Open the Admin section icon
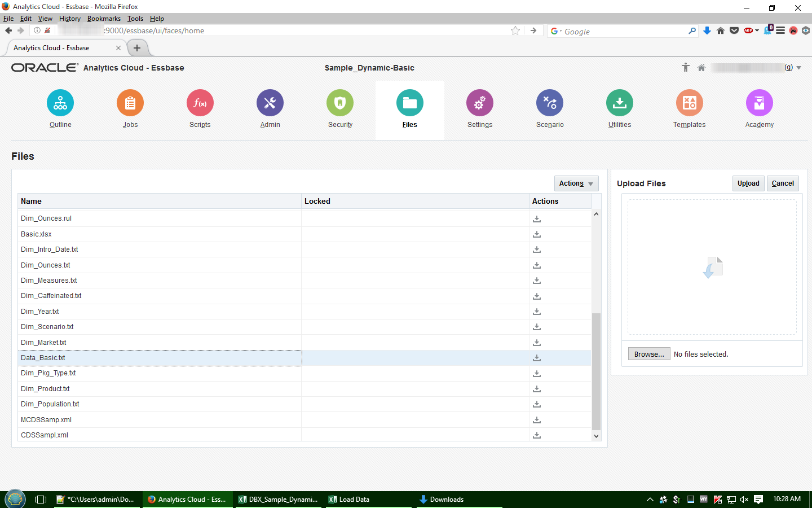The image size is (812, 508). coord(270,103)
